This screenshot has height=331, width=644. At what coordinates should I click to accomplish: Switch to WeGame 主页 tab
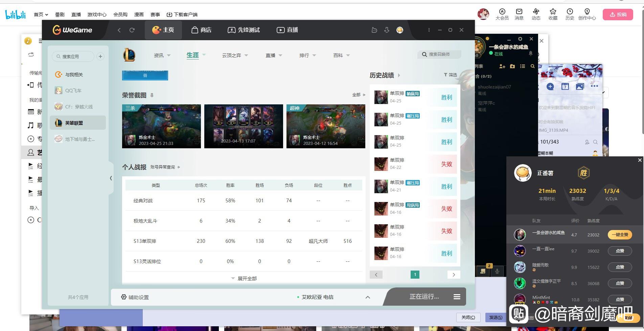click(x=163, y=30)
